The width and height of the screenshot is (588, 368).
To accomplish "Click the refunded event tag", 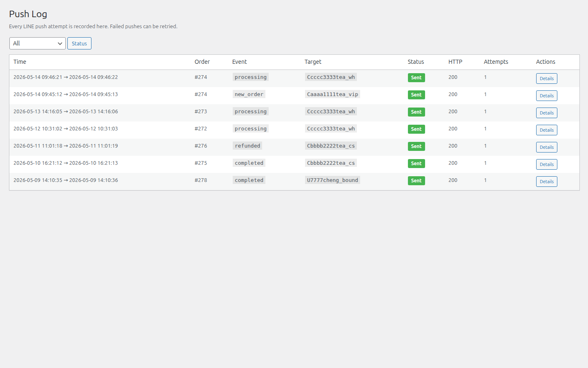I will (247, 146).
